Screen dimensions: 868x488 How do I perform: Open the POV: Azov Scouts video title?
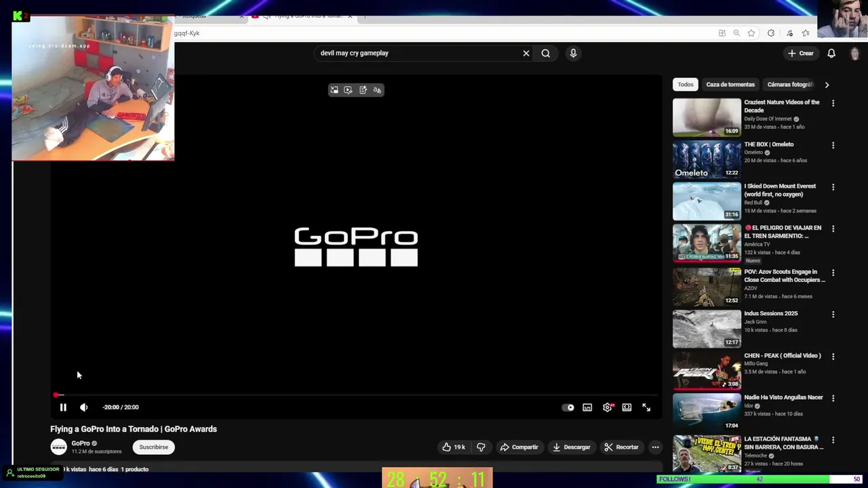pyautogui.click(x=785, y=276)
